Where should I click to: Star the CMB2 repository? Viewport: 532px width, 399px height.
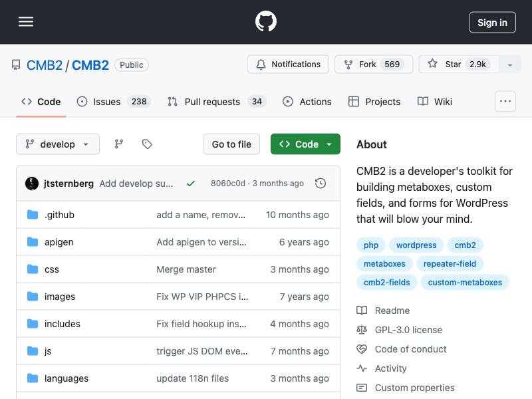click(x=459, y=64)
